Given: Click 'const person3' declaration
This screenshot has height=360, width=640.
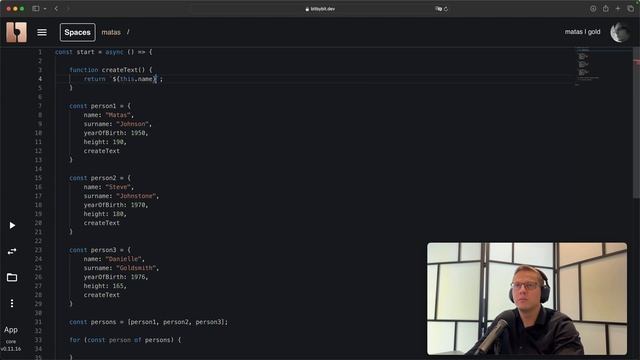Looking at the screenshot, I should pos(93,250).
